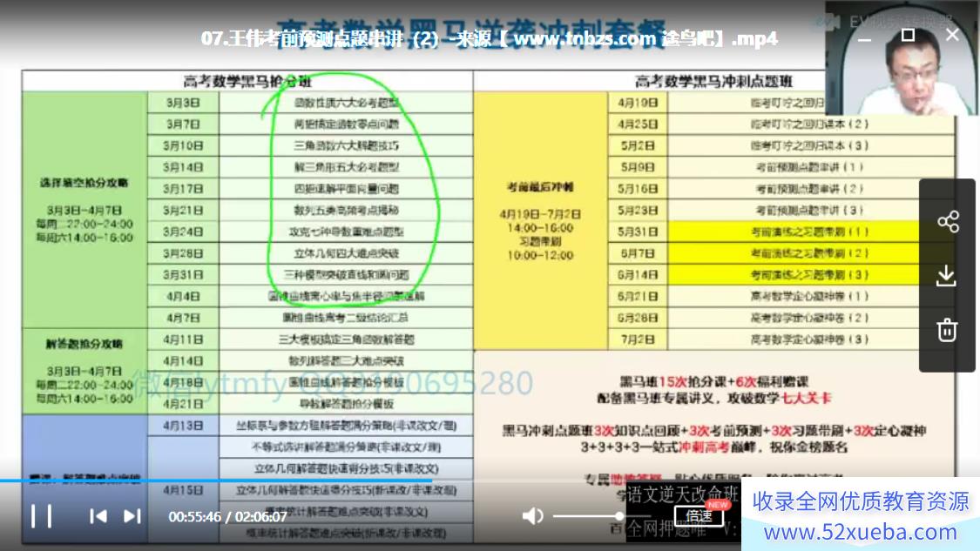Adjust the volume slider handle

click(x=618, y=516)
